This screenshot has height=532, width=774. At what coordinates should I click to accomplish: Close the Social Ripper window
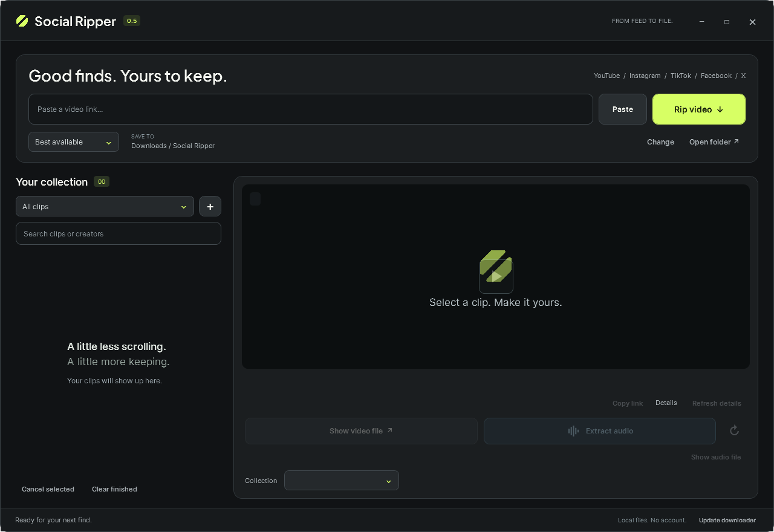pos(753,22)
